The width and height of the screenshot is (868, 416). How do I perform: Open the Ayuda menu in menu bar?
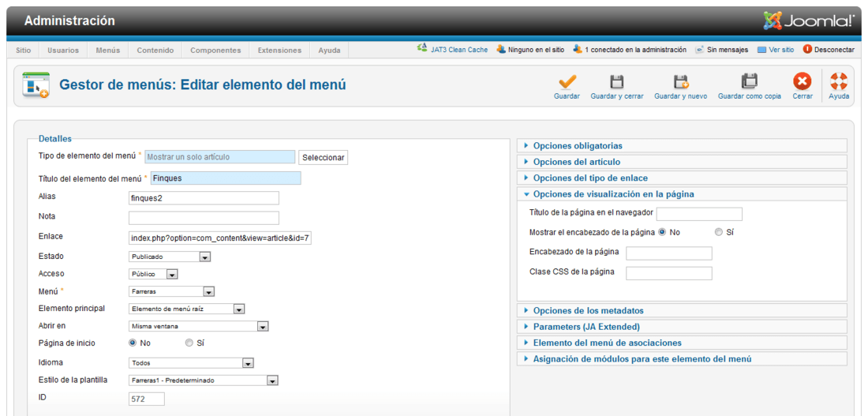[329, 50]
